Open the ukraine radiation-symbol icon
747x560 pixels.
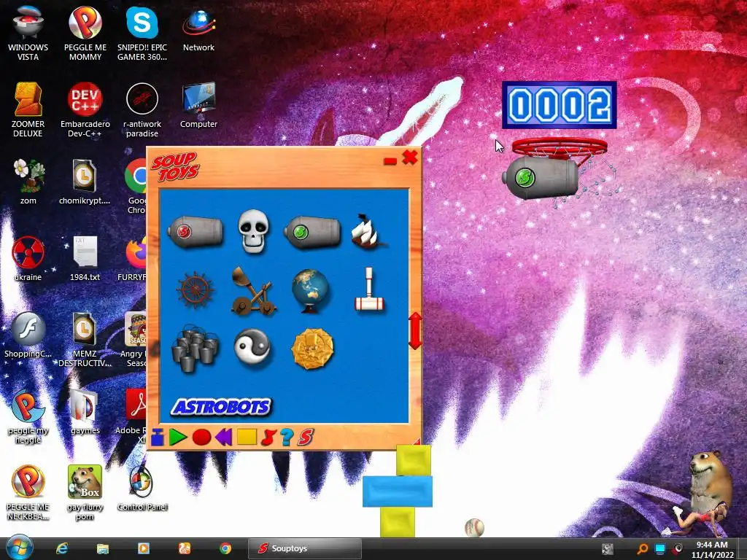coord(28,259)
